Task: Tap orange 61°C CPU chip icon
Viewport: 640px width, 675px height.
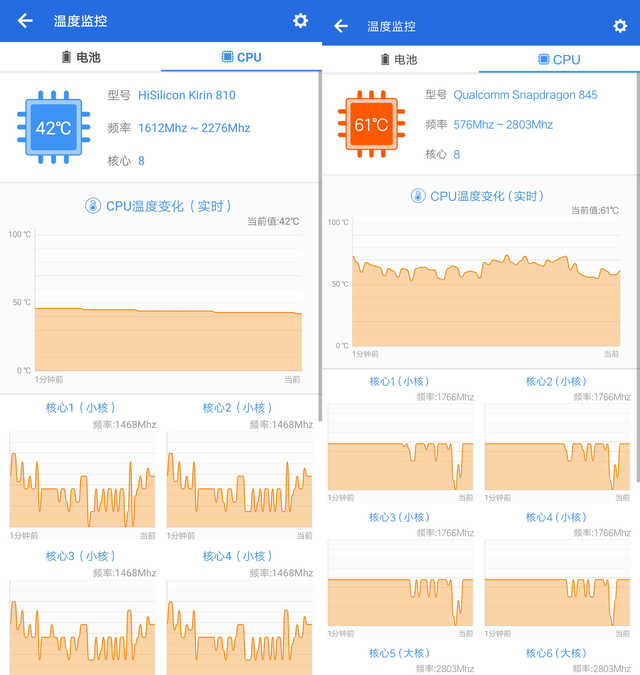Action: [371, 124]
